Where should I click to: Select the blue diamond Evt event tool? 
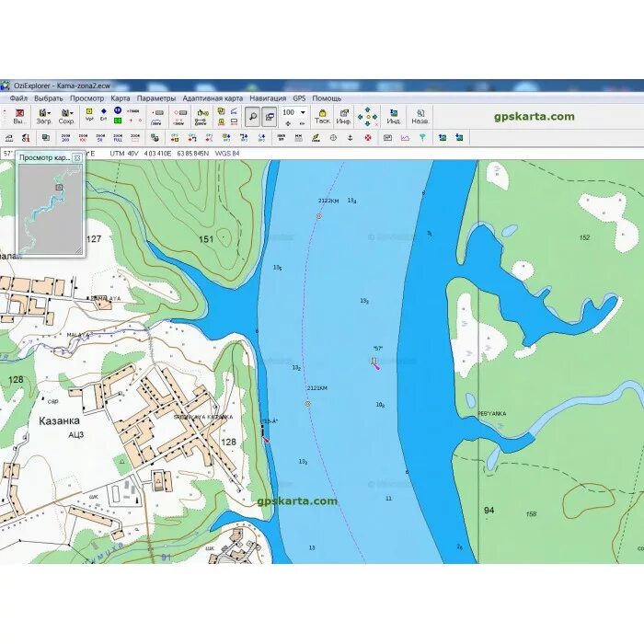tap(103, 113)
